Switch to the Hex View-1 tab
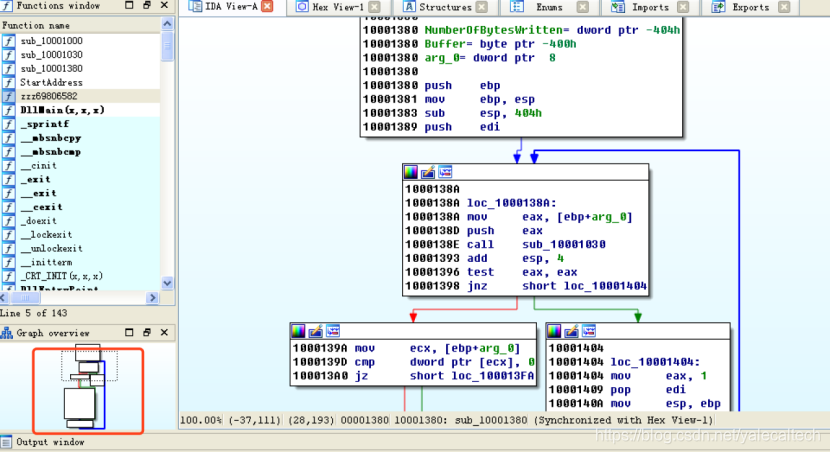This screenshot has height=454, width=830. [x=338, y=7]
